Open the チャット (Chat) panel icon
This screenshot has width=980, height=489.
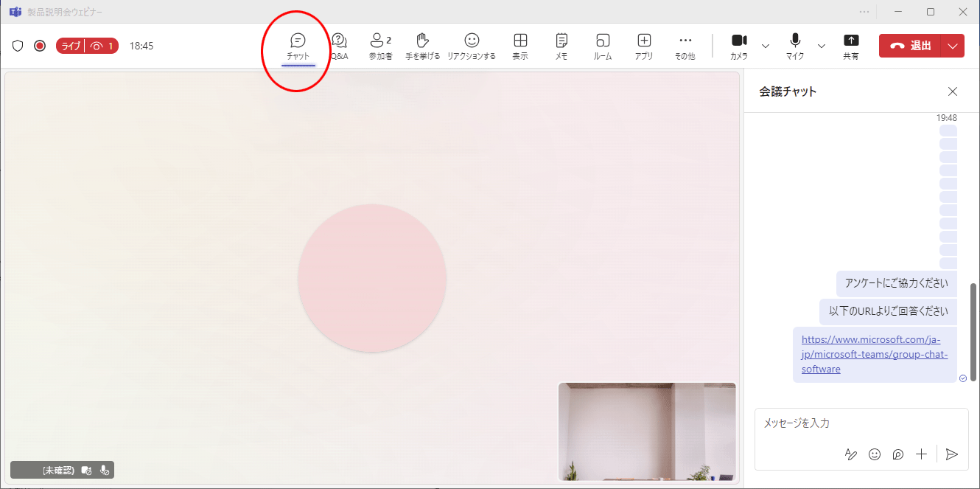click(298, 46)
